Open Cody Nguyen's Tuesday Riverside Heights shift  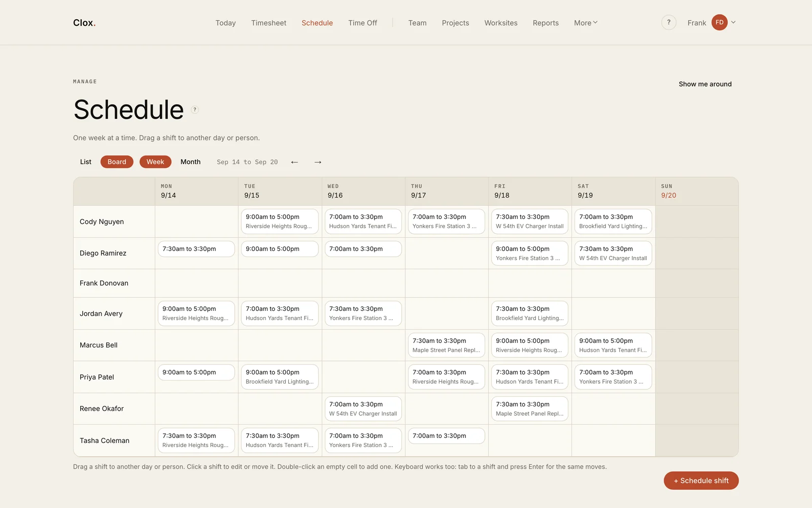point(280,221)
